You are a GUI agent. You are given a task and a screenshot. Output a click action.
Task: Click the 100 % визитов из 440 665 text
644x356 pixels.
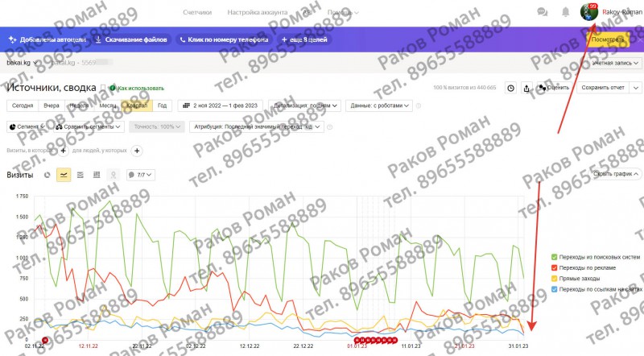click(464, 88)
